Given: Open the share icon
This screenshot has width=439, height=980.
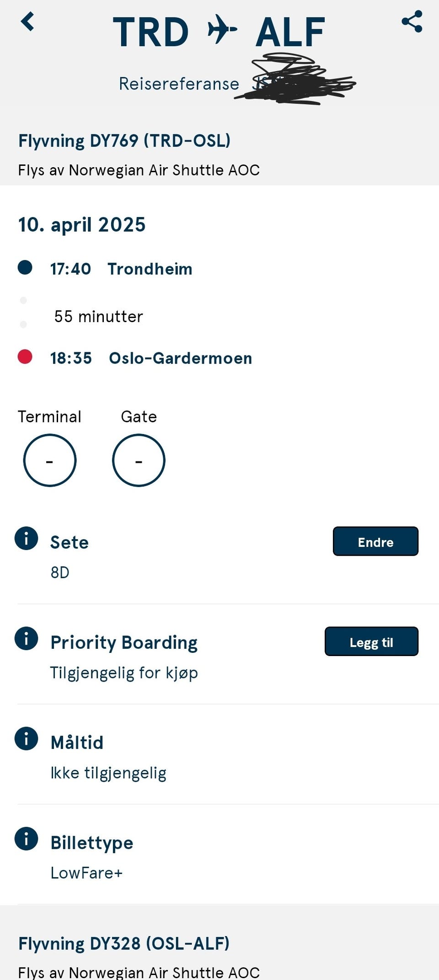Looking at the screenshot, I should [412, 21].
